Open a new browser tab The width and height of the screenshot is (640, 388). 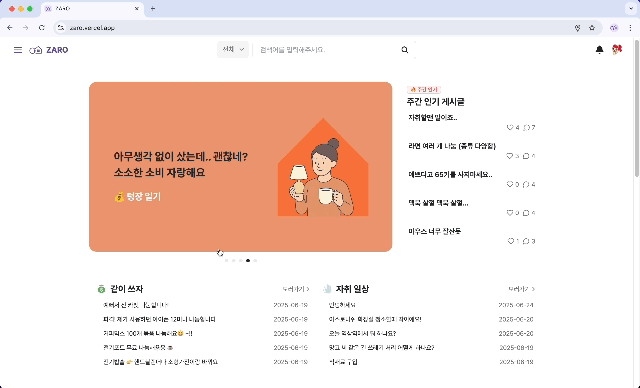[x=153, y=8]
